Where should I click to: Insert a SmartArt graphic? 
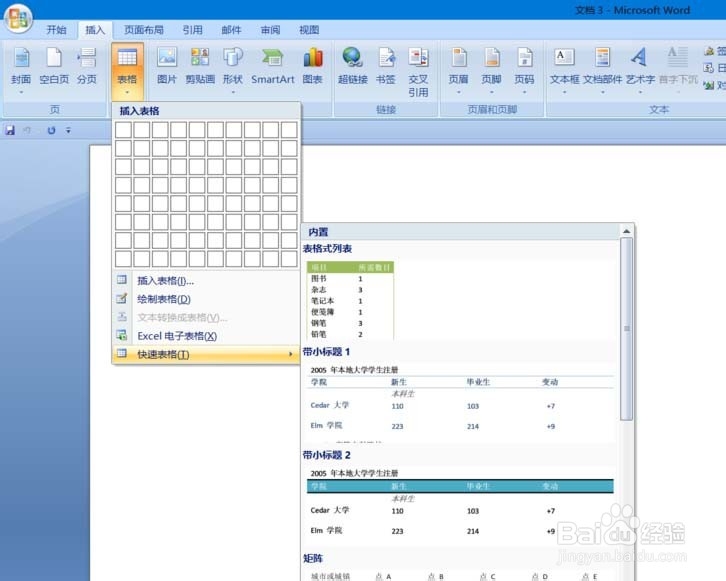(x=273, y=69)
